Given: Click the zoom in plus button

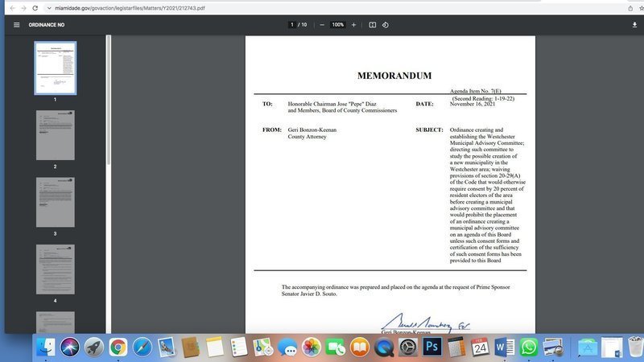Looking at the screenshot, I should 353,25.
